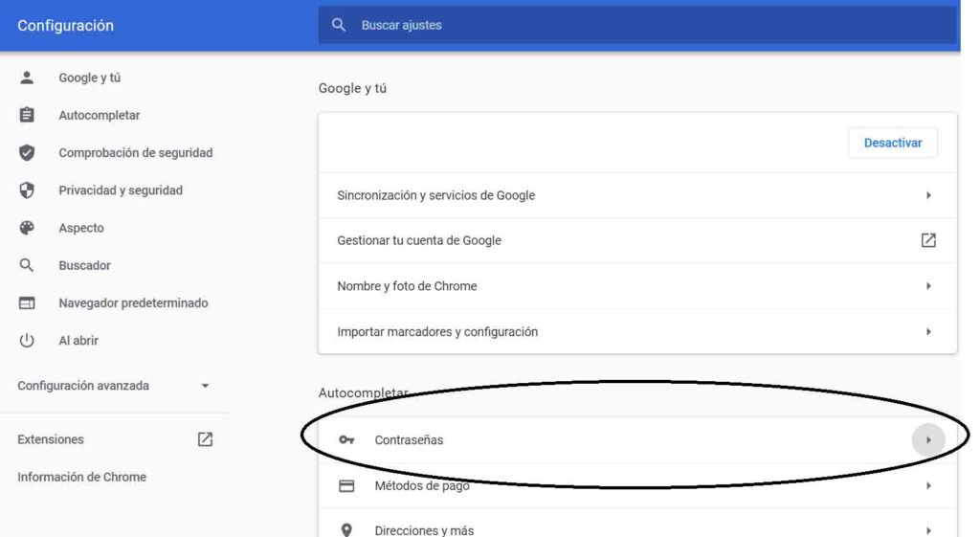The height and width of the screenshot is (537, 980).
Task: Expand Sincronización y servicios de Google arrow
Action: (x=928, y=195)
